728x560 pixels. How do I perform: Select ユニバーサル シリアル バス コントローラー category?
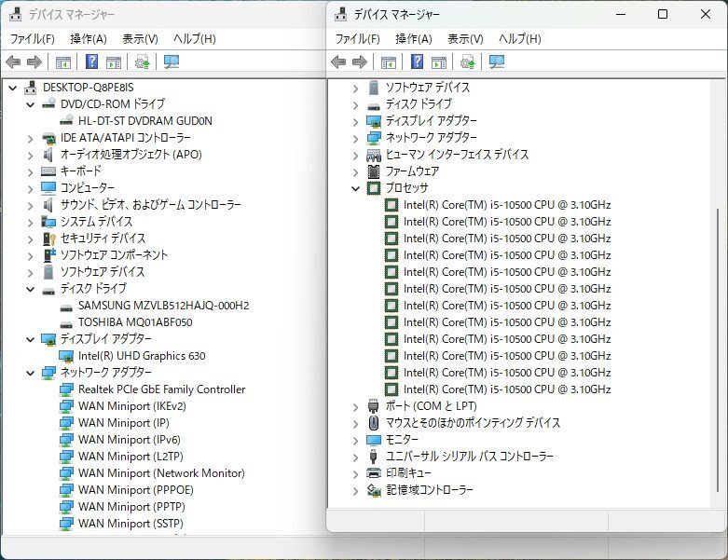coord(470,457)
